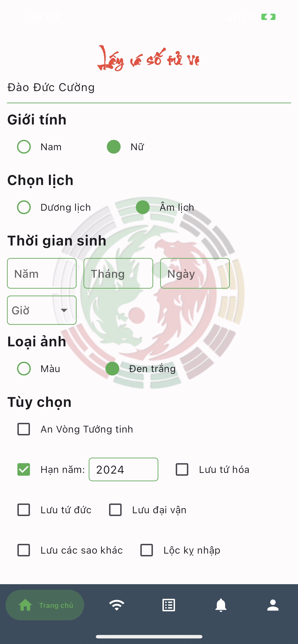Viewport: 298px width, 644px height.
Task: Edit the name field Đào Đức Cường
Action: point(149,87)
